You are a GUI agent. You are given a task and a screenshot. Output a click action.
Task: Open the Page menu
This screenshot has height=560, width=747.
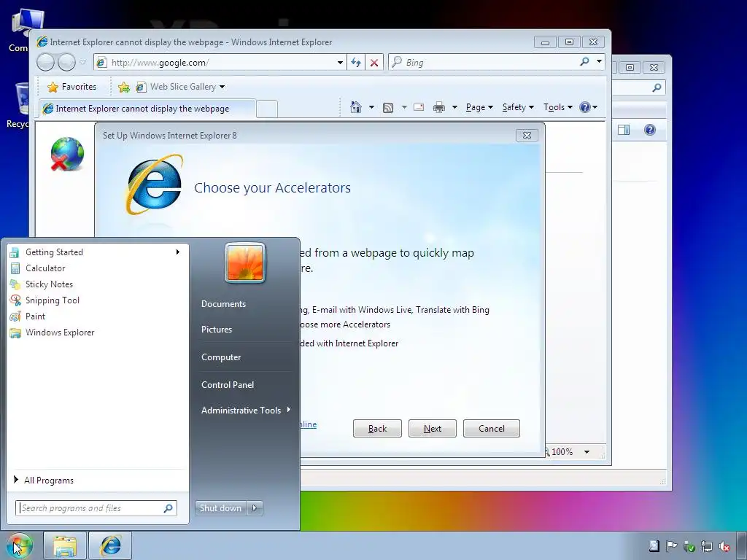[479, 107]
